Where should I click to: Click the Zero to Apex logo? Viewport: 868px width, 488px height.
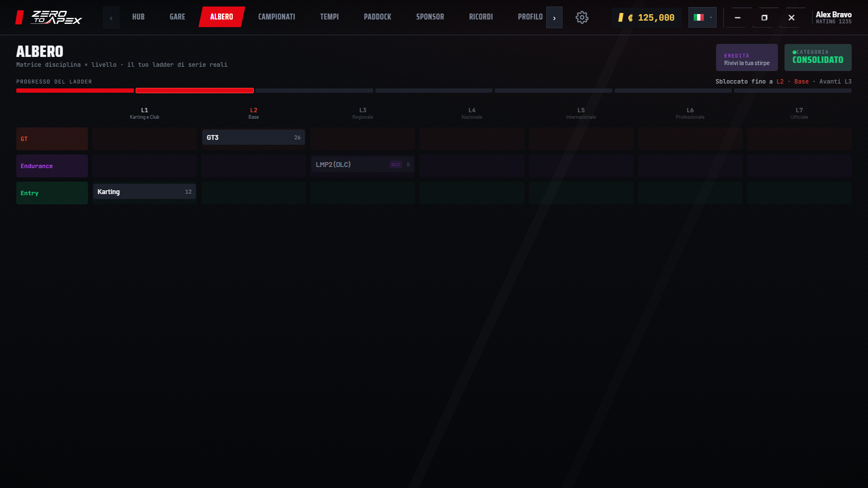pyautogui.click(x=49, y=17)
